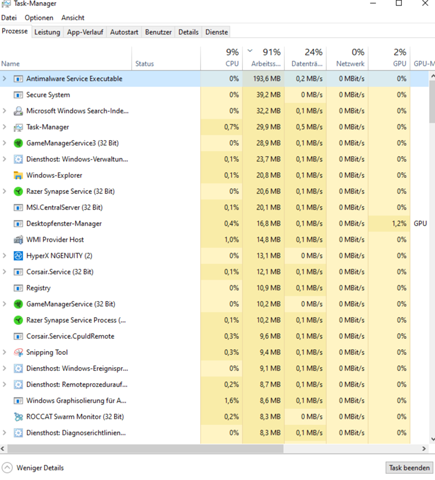Click the Secure System process icon
435x480 pixels.
(18, 95)
